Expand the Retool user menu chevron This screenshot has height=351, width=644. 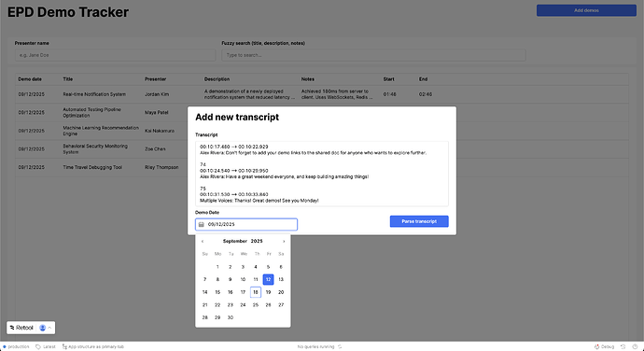49,328
